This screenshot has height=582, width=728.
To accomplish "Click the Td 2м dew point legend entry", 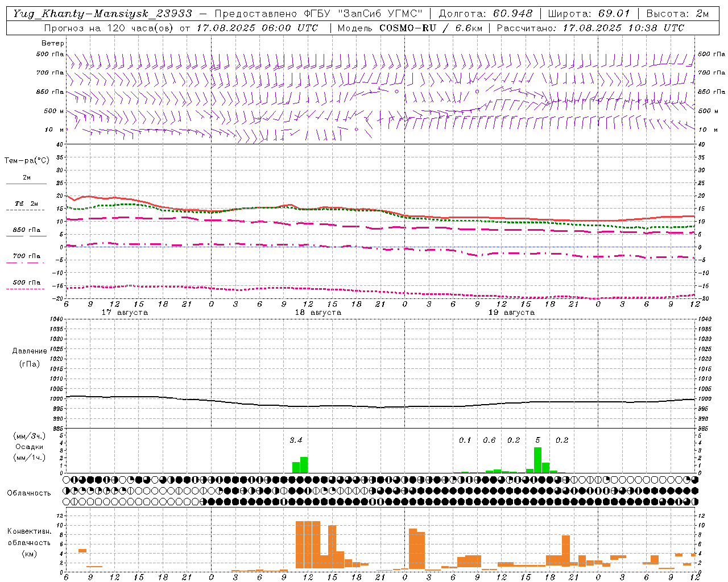I will (x=26, y=203).
